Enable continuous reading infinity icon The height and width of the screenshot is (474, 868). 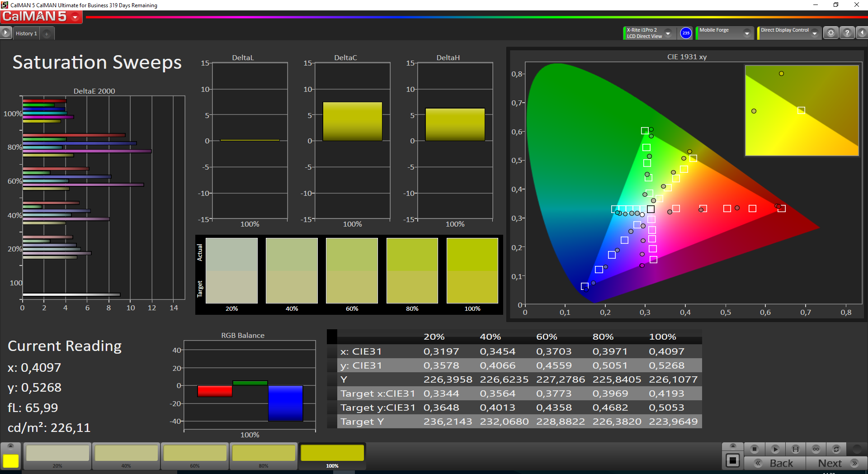816,449
